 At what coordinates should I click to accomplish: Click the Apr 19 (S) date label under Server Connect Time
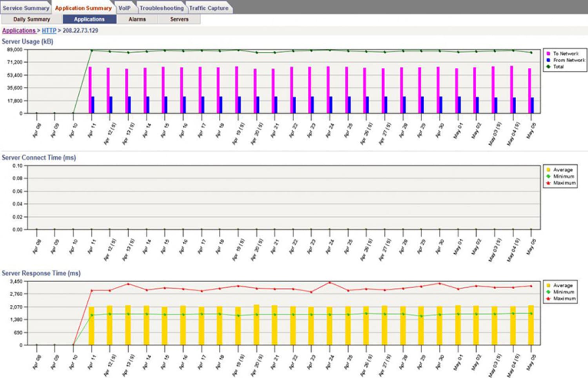pos(239,249)
